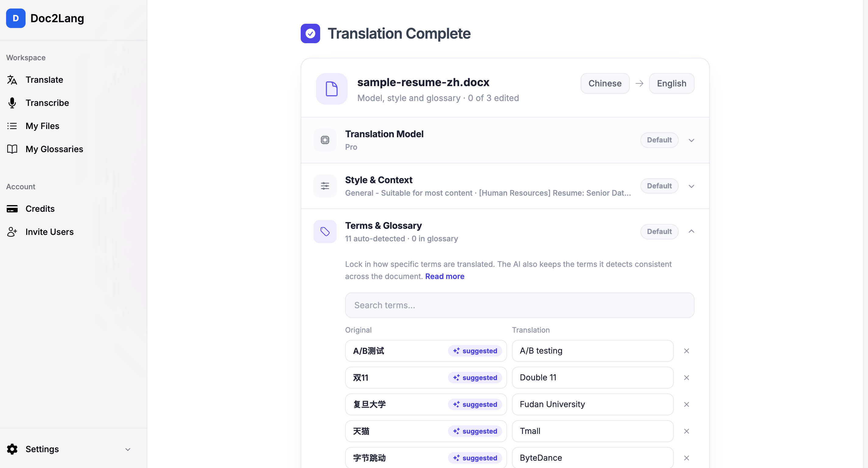Image resolution: width=868 pixels, height=468 pixels.
Task: Open the Read more link
Action: [x=444, y=276]
